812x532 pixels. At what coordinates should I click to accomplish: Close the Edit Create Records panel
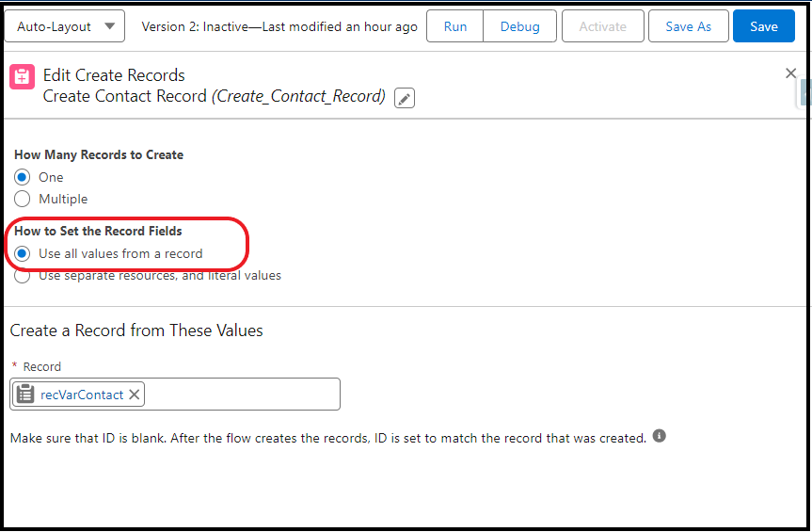coord(790,73)
